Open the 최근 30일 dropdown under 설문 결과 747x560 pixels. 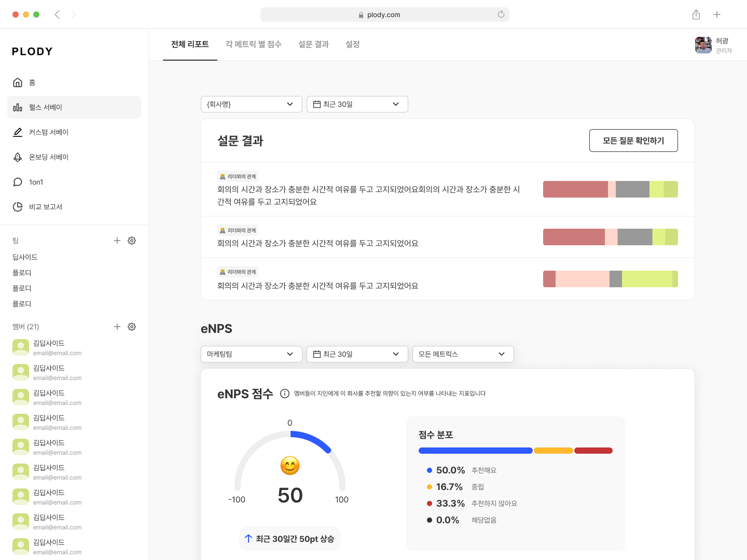[357, 104]
